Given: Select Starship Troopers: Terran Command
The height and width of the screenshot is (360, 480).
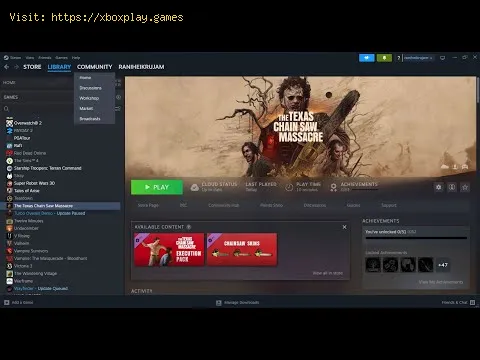Looking at the screenshot, I should 47,168.
